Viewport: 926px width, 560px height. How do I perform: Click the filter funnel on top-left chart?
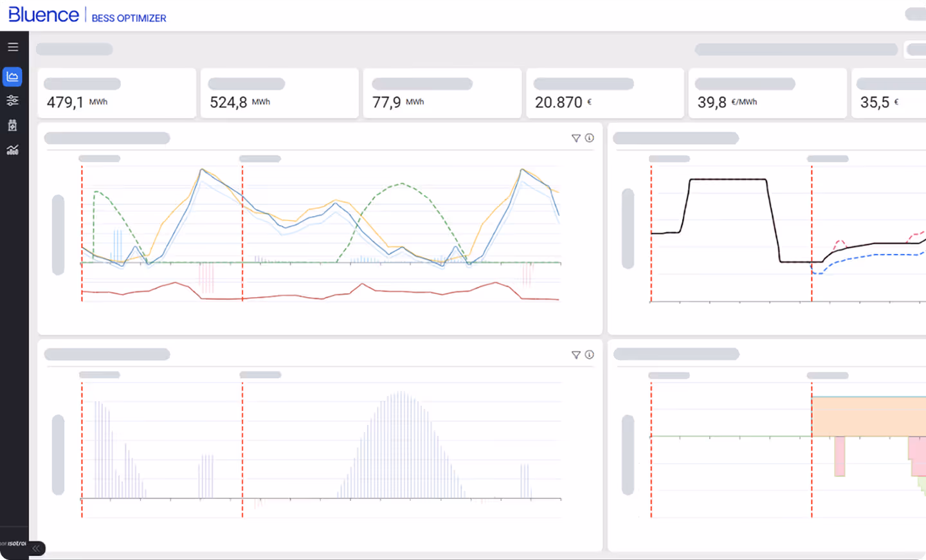(576, 138)
